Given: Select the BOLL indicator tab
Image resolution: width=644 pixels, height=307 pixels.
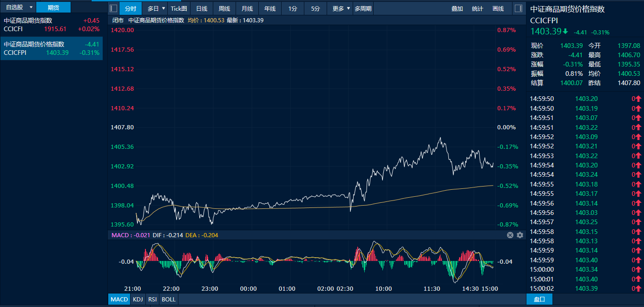Looking at the screenshot, I should [x=169, y=299].
